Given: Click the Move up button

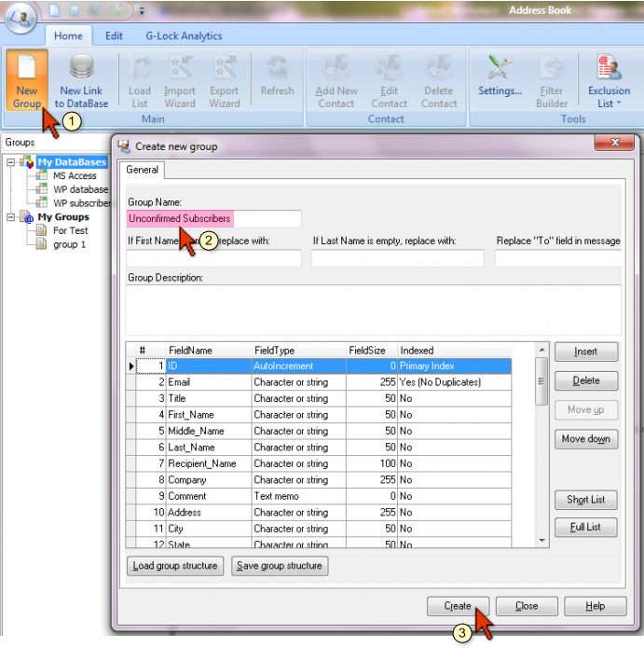Looking at the screenshot, I should pos(586,409).
